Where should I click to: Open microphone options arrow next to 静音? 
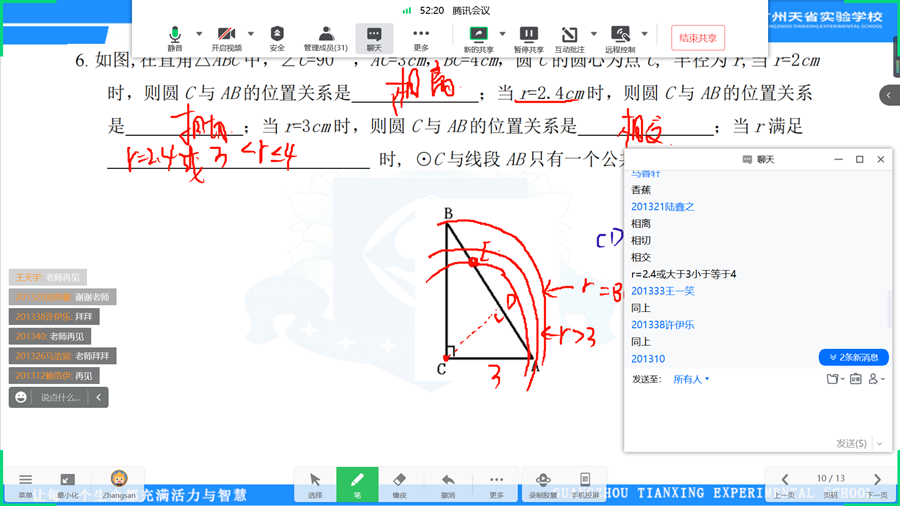click(199, 34)
